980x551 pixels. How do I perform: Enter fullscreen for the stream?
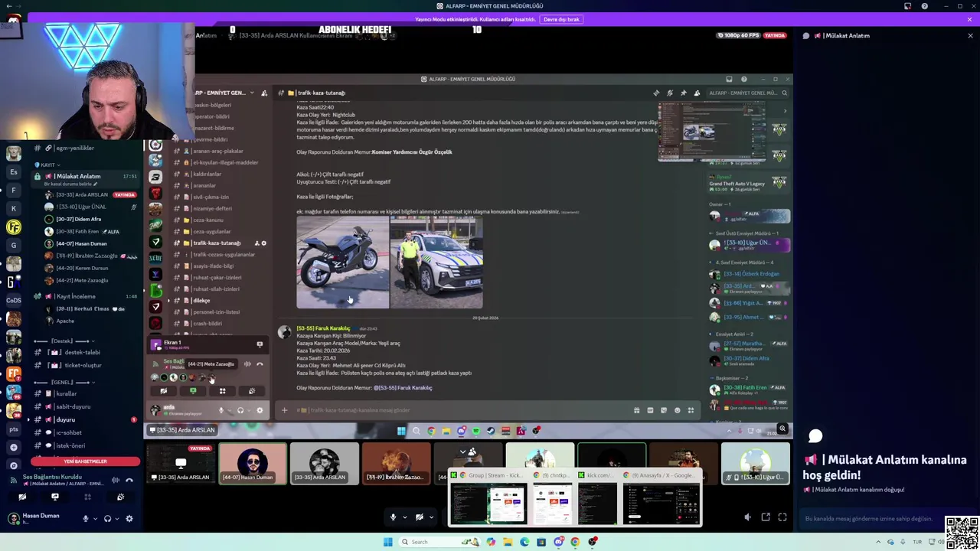tap(782, 517)
